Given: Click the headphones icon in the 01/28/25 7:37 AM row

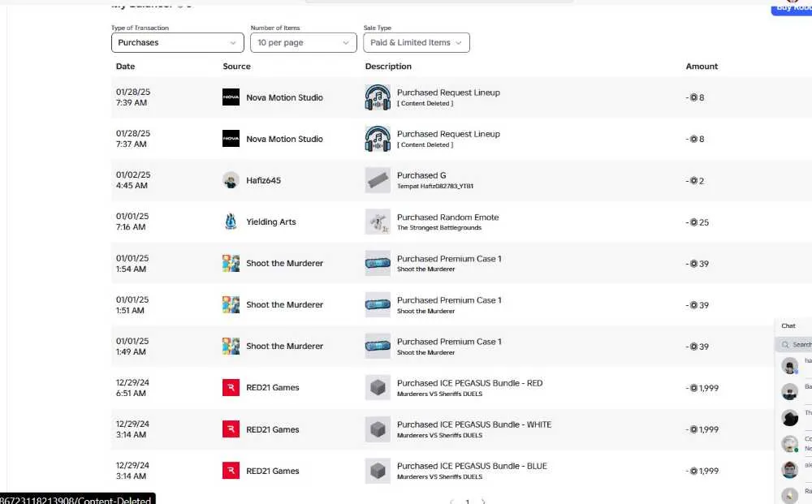Looking at the screenshot, I should coord(378,139).
